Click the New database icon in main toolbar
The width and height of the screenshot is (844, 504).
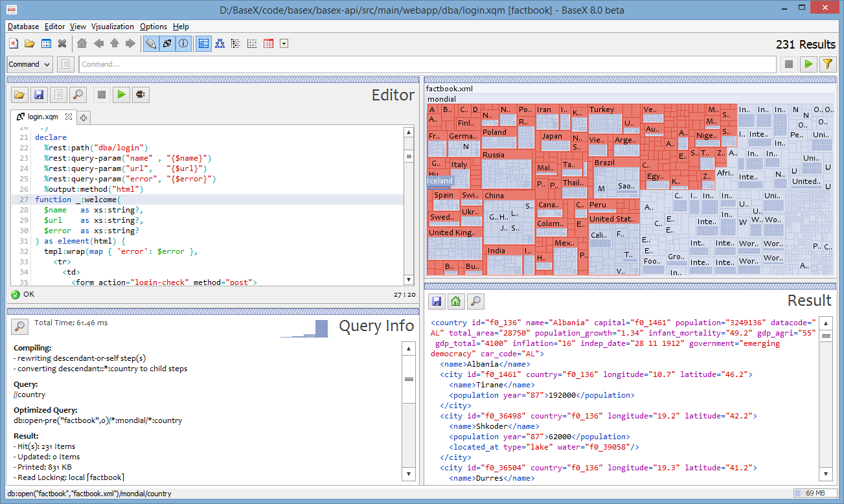[14, 44]
